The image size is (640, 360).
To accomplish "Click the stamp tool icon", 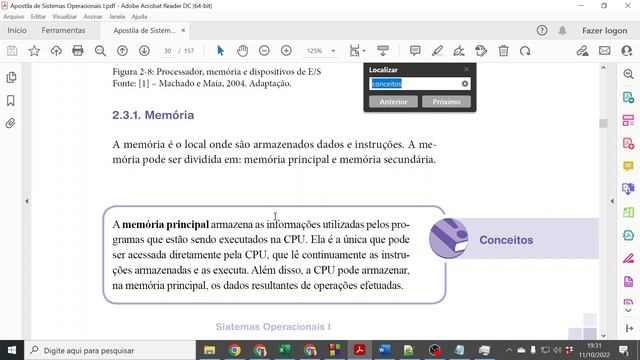I will pyautogui.click(x=481, y=51).
